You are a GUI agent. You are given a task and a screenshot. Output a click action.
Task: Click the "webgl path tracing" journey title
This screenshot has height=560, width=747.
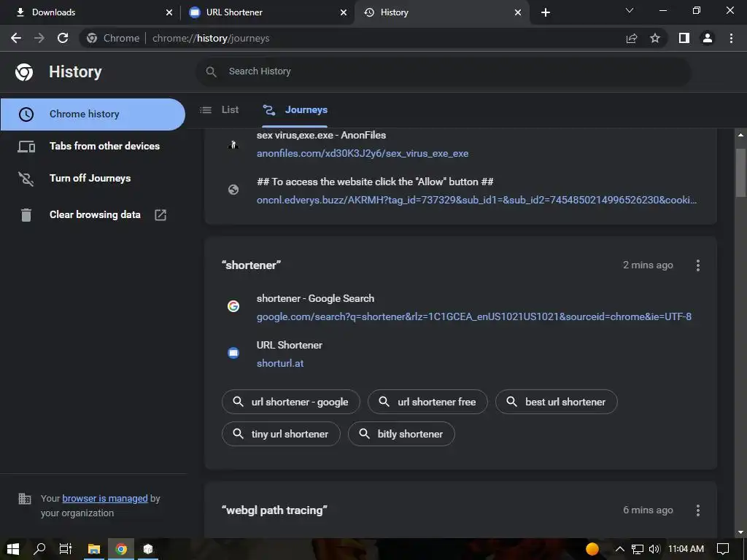(274, 510)
